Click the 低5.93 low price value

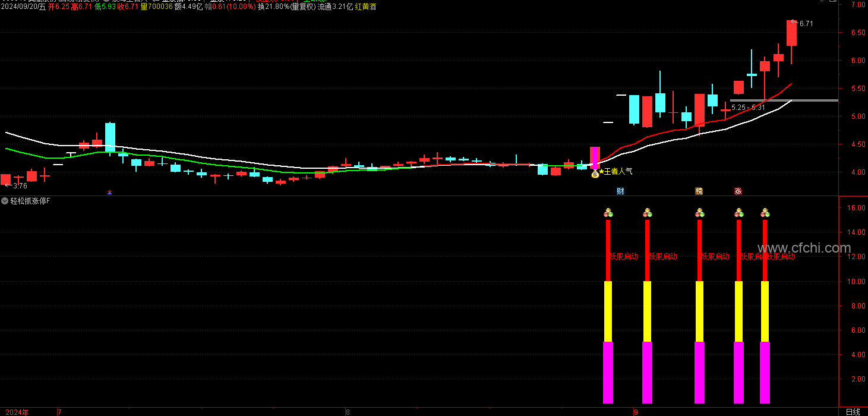coord(105,7)
